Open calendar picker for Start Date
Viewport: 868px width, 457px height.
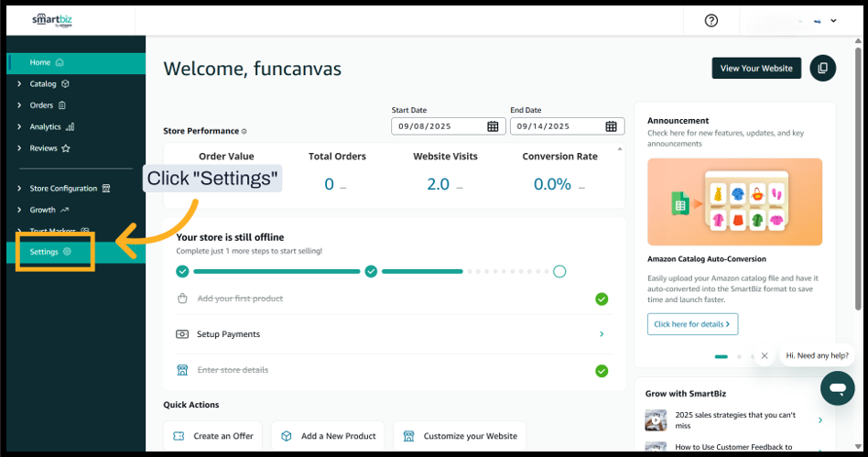click(x=493, y=126)
